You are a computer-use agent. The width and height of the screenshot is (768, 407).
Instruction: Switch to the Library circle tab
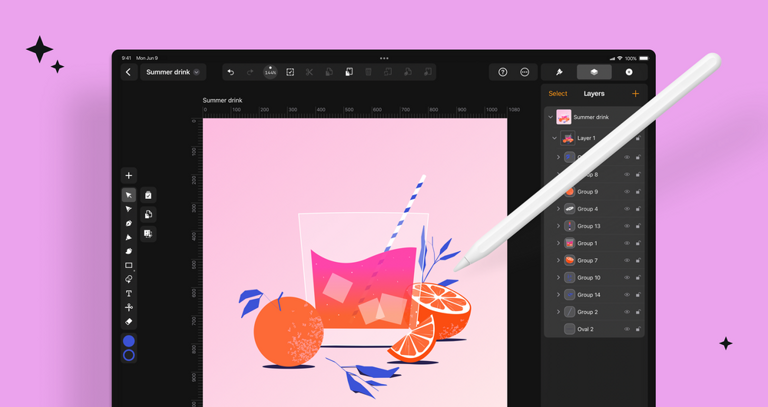pyautogui.click(x=629, y=72)
